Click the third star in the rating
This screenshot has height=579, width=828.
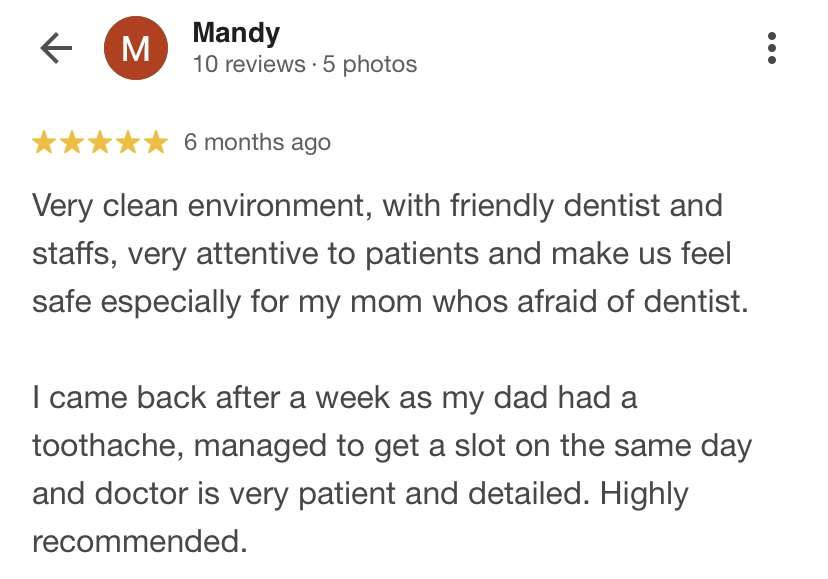coord(100,143)
